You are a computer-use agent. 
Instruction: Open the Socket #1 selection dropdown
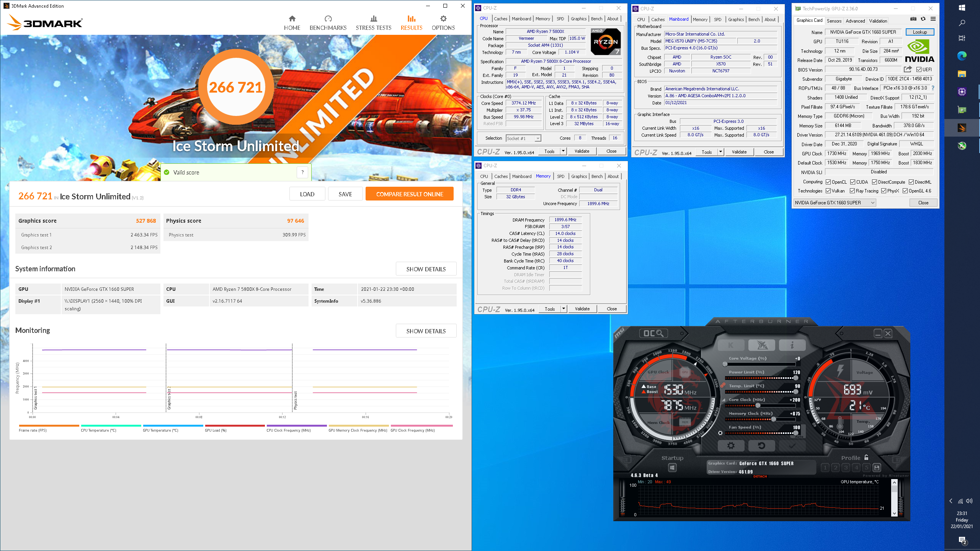tap(523, 139)
